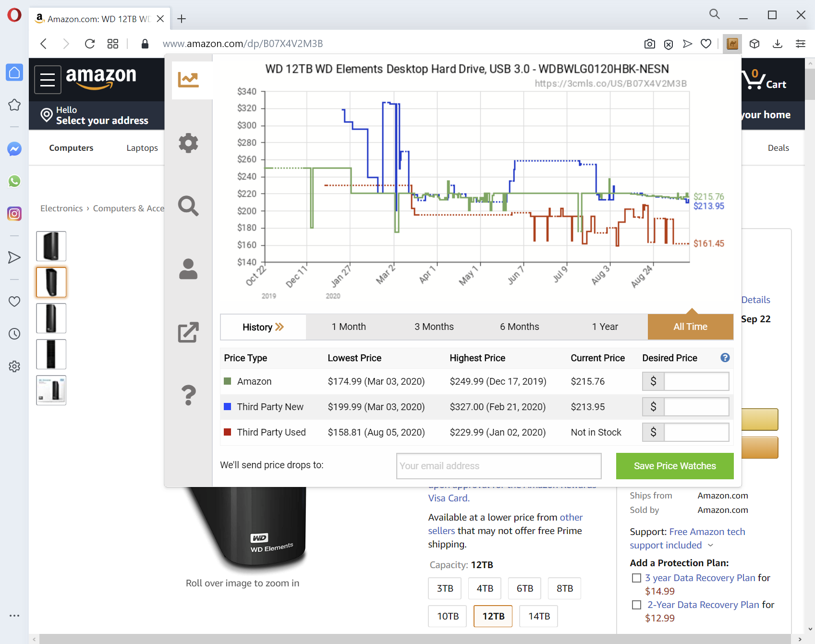Open a new browser tab
This screenshot has width=815, height=644.
(x=181, y=19)
